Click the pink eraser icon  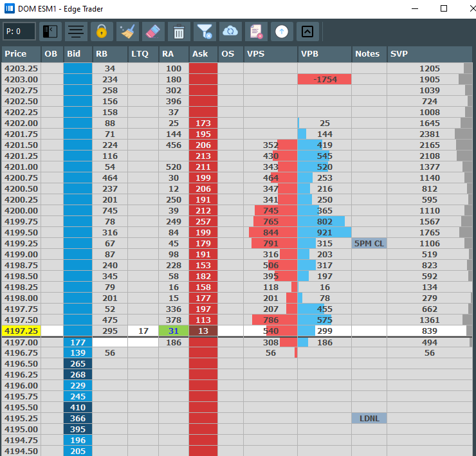[153, 32]
